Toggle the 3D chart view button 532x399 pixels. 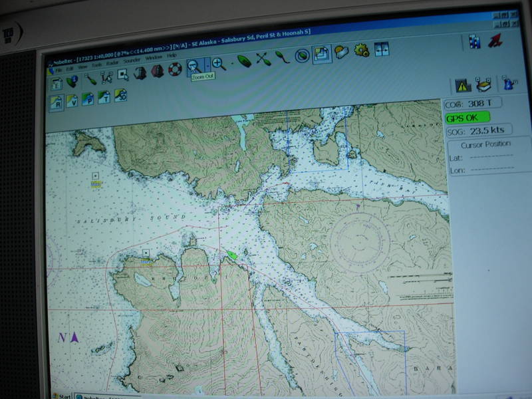[120, 96]
